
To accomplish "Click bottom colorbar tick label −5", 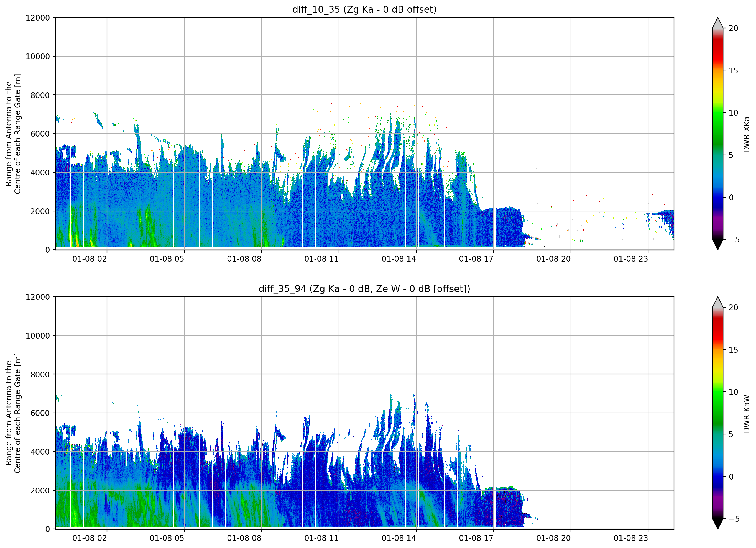I will pos(734,519).
